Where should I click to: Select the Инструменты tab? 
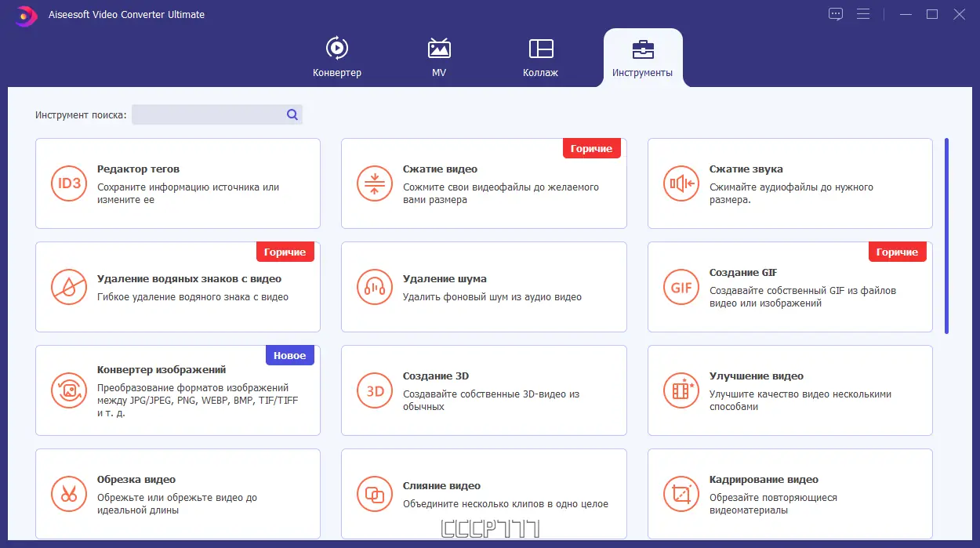[643, 57]
